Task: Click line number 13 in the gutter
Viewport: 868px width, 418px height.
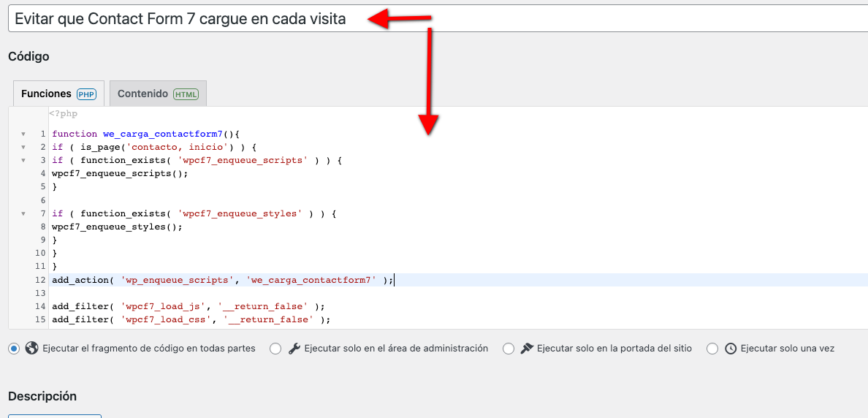Action: tap(40, 293)
